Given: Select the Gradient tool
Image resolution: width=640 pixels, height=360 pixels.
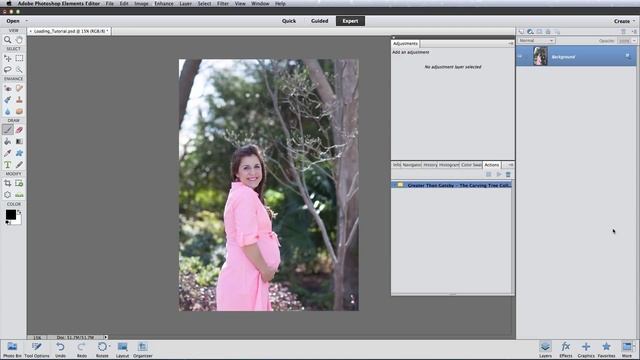Looking at the screenshot, I should click(x=19, y=141).
